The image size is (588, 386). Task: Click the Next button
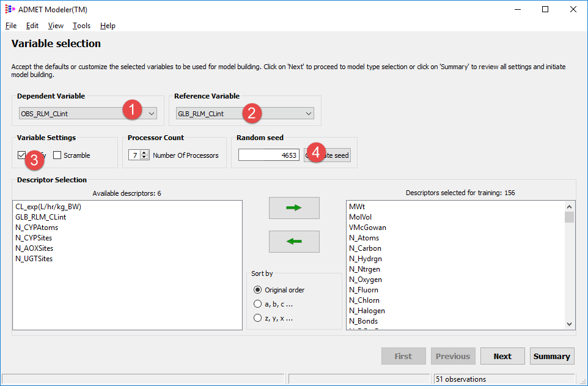click(502, 357)
